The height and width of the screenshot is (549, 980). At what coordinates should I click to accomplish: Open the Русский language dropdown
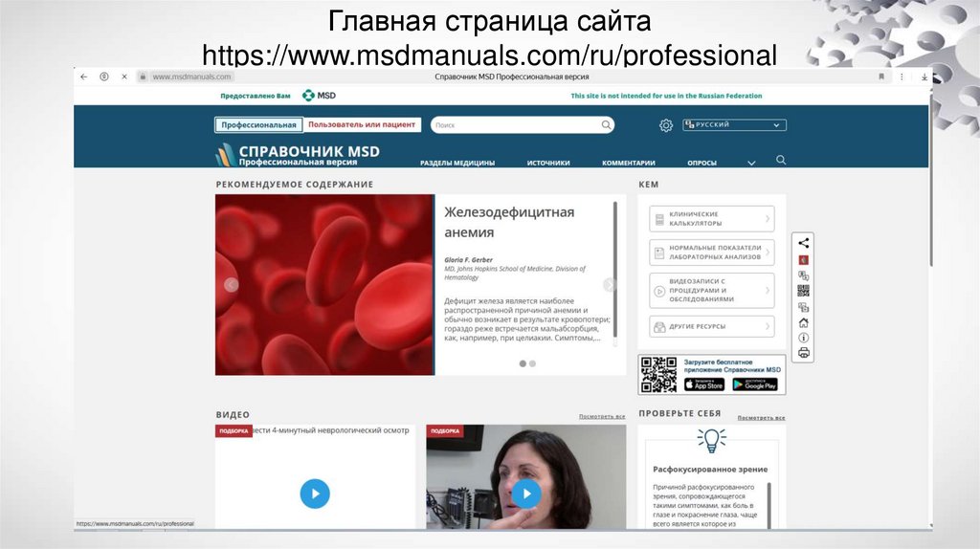(x=734, y=125)
